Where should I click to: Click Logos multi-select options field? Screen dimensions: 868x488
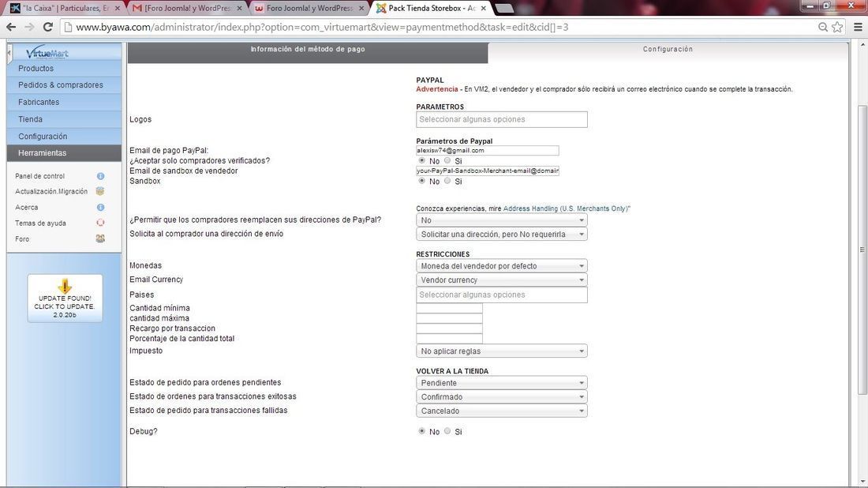click(x=502, y=119)
